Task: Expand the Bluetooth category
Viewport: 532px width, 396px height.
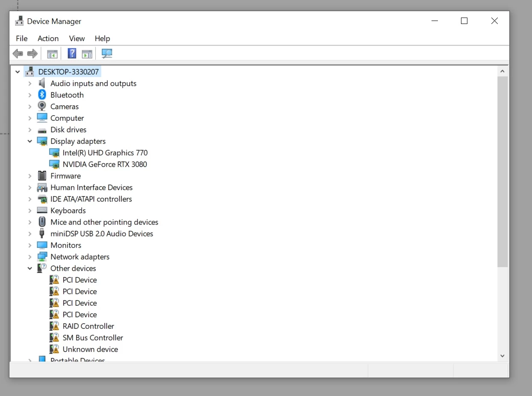Action: (30, 95)
